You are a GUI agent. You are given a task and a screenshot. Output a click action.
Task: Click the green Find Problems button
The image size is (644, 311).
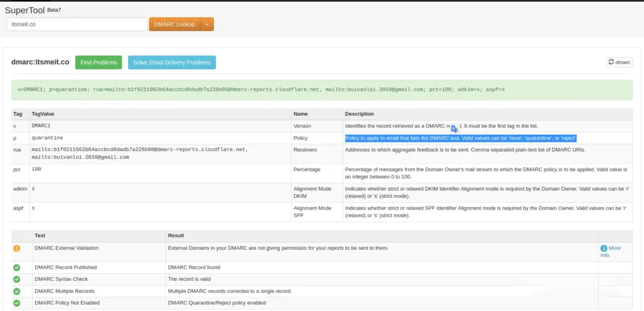(x=99, y=62)
